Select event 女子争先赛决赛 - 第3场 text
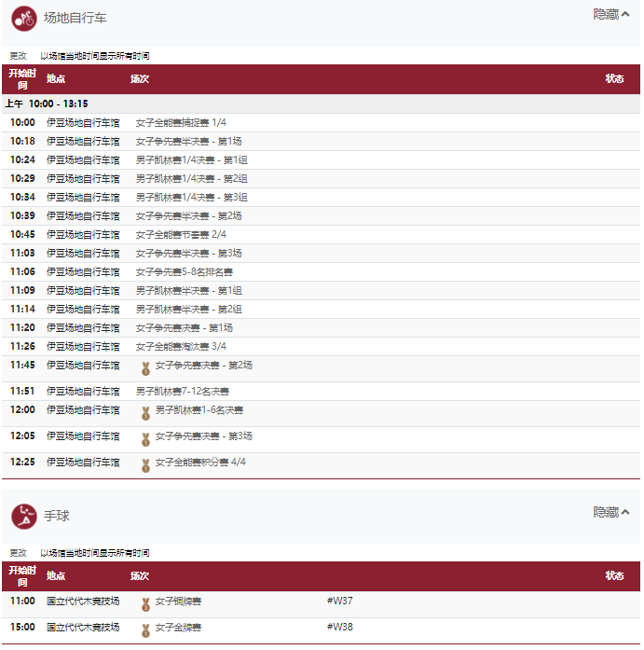 pyautogui.click(x=204, y=436)
